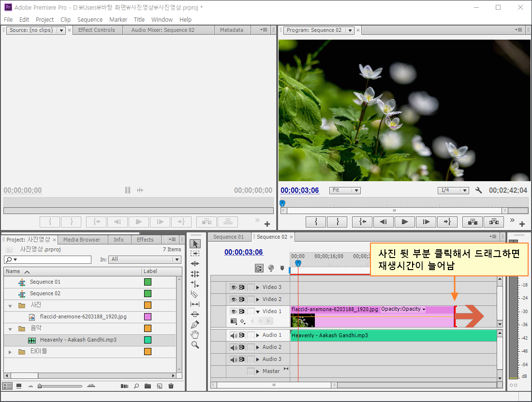Screen dimensions: 532x402
Task: Select the Rolling Edit tool
Action: tap(195, 274)
